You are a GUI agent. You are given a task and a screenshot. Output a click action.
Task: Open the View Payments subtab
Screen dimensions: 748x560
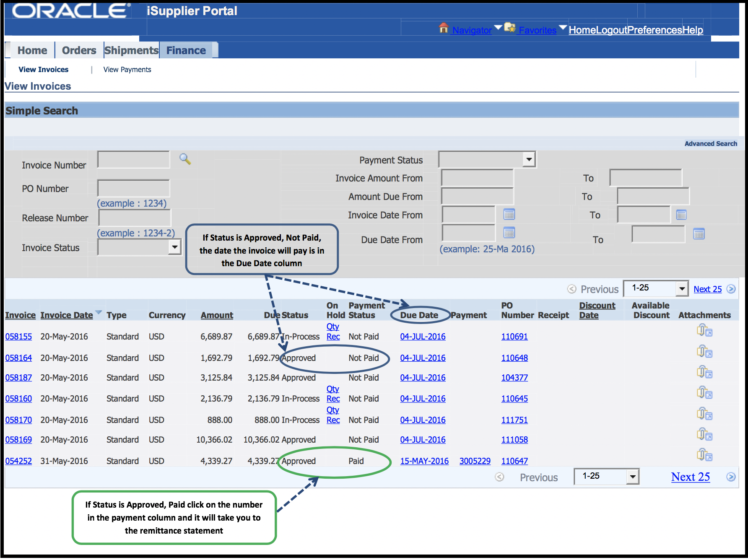click(x=127, y=70)
